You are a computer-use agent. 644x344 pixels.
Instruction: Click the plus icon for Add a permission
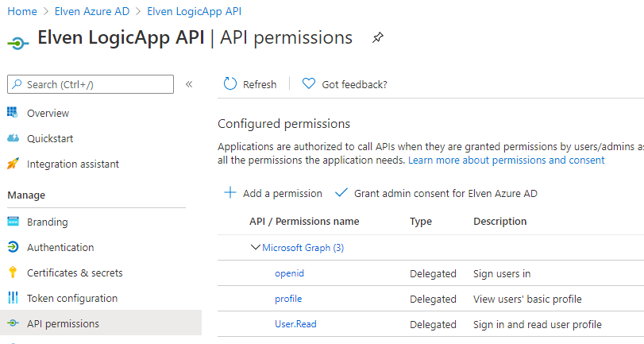pyautogui.click(x=230, y=193)
